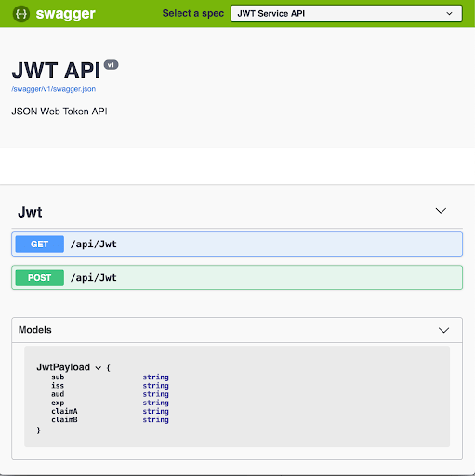The width and height of the screenshot is (475, 476).
Task: Click the Models heading text
Action: pyautogui.click(x=35, y=330)
